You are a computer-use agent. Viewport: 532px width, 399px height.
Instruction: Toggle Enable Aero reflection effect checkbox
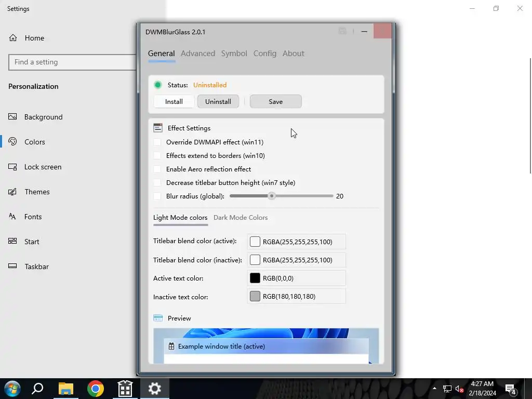(157, 169)
